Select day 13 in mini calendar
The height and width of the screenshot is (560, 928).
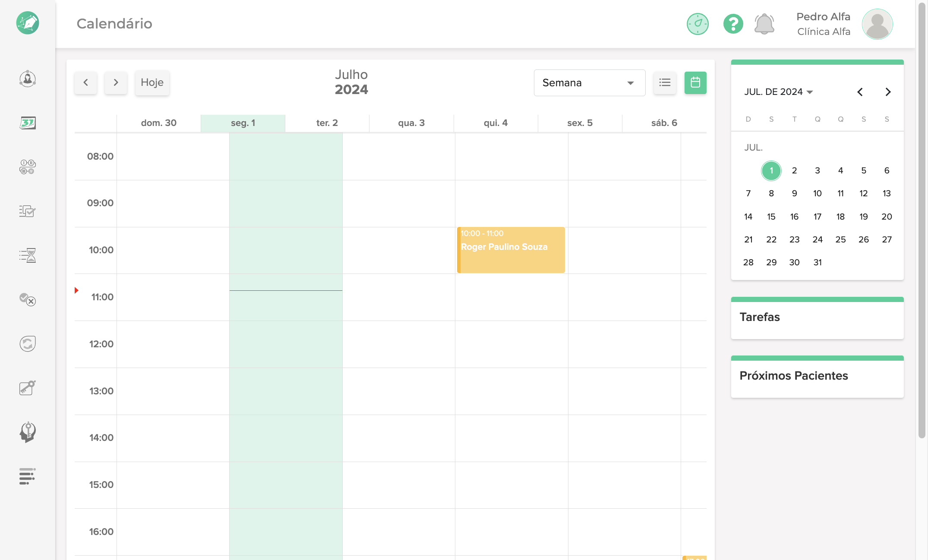[887, 193]
